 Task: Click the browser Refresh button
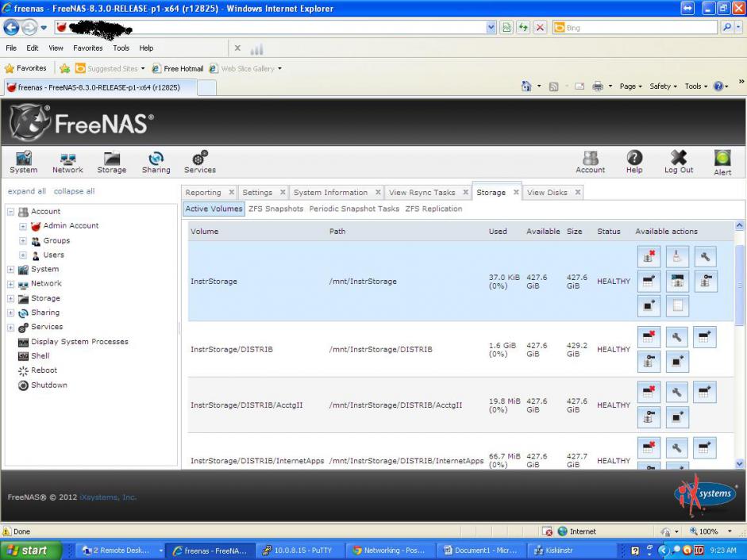523,28
